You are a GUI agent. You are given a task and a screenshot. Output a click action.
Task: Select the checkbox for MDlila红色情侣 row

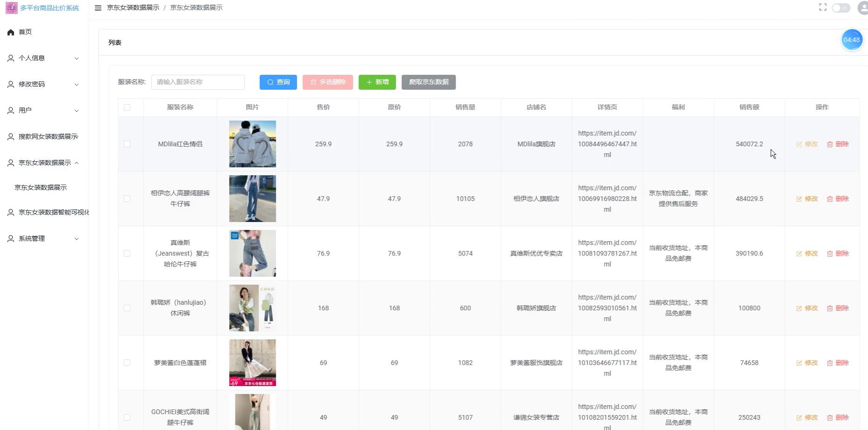(x=127, y=144)
